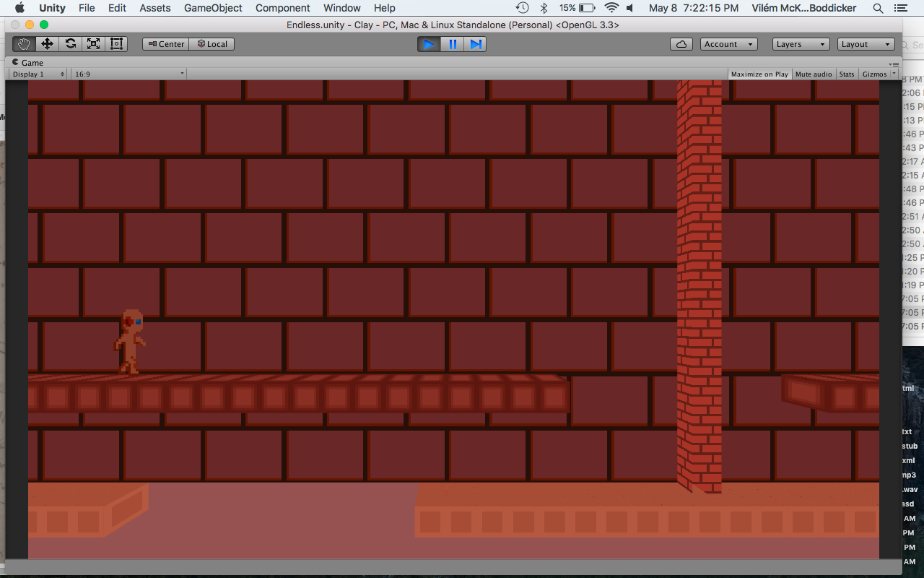Open the Edit menu
The image size is (924, 578).
click(x=117, y=8)
